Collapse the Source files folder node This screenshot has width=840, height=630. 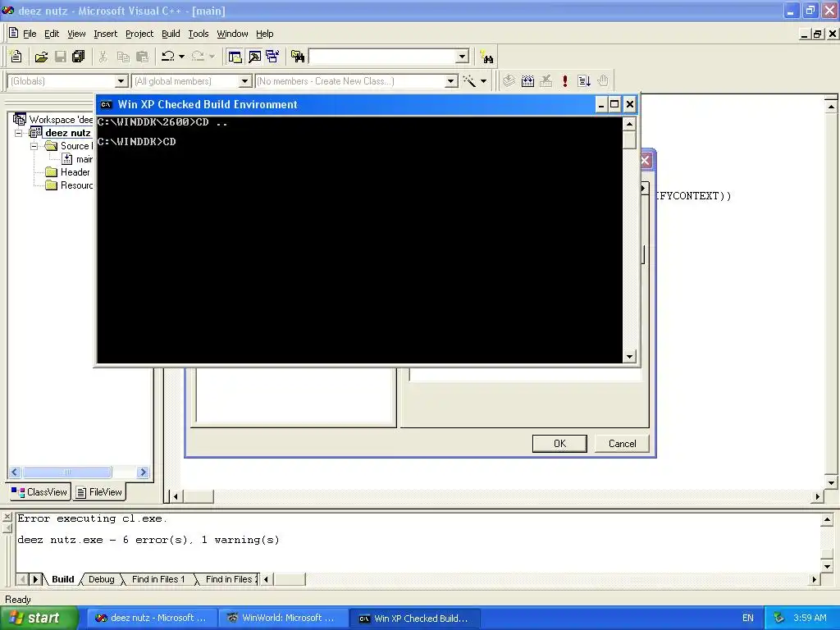34,146
